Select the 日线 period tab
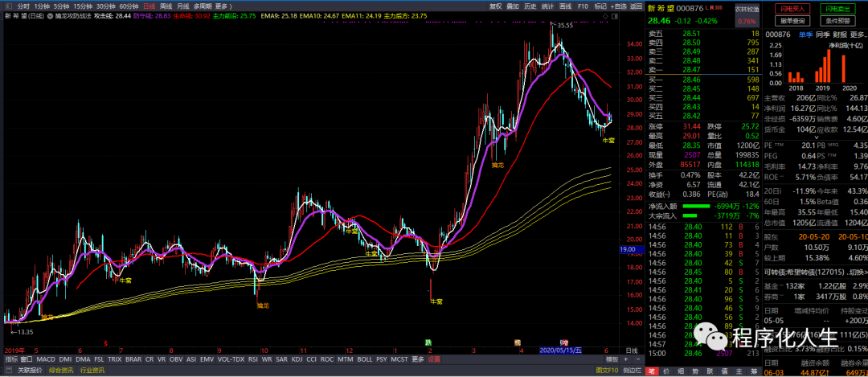This screenshot has width=868, height=377. pyautogui.click(x=149, y=6)
